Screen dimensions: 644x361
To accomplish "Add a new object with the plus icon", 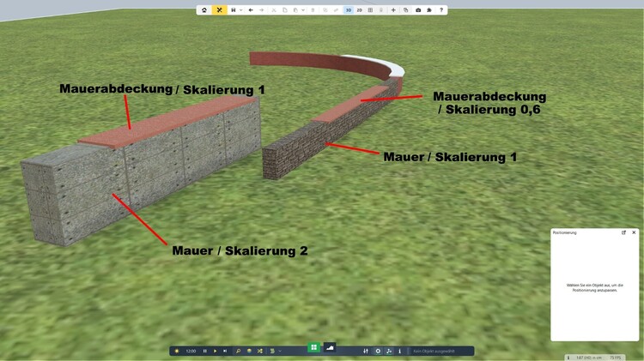I will [393, 9].
